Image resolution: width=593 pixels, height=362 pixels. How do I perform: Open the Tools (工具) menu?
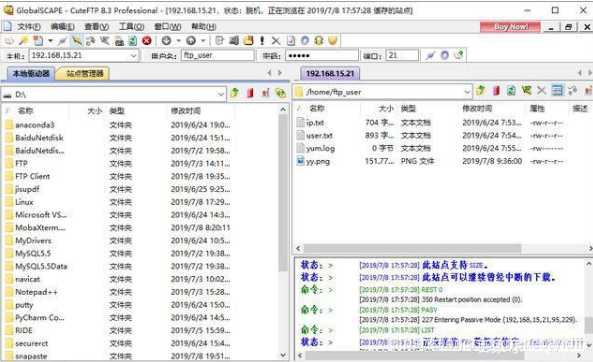132,26
